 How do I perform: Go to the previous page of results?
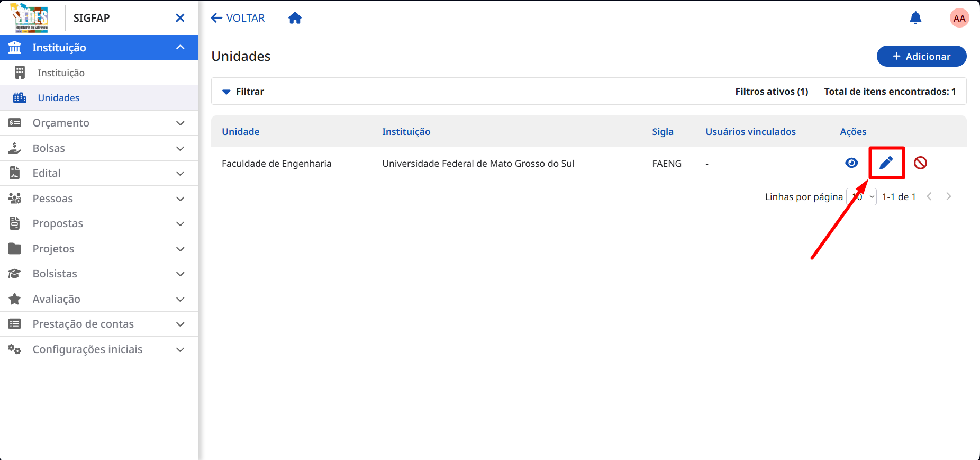[929, 196]
